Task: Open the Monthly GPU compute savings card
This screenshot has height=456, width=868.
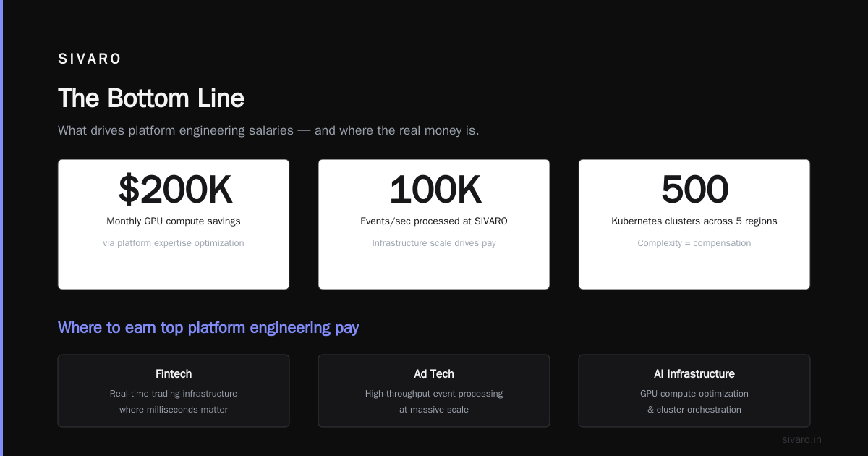Action: pyautogui.click(x=174, y=224)
